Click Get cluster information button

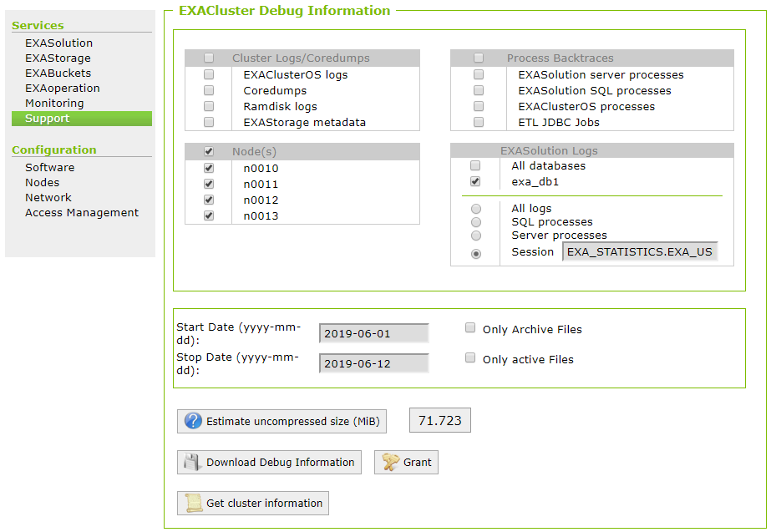253,503
